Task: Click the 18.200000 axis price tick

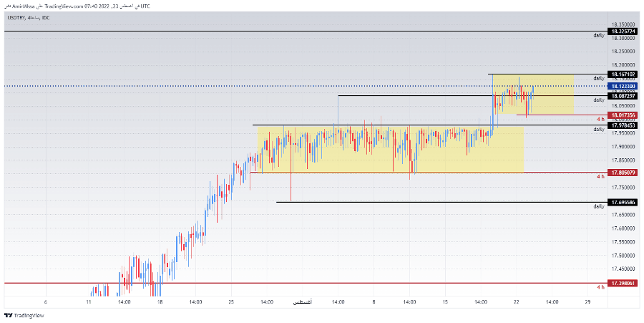Action: 623,65
